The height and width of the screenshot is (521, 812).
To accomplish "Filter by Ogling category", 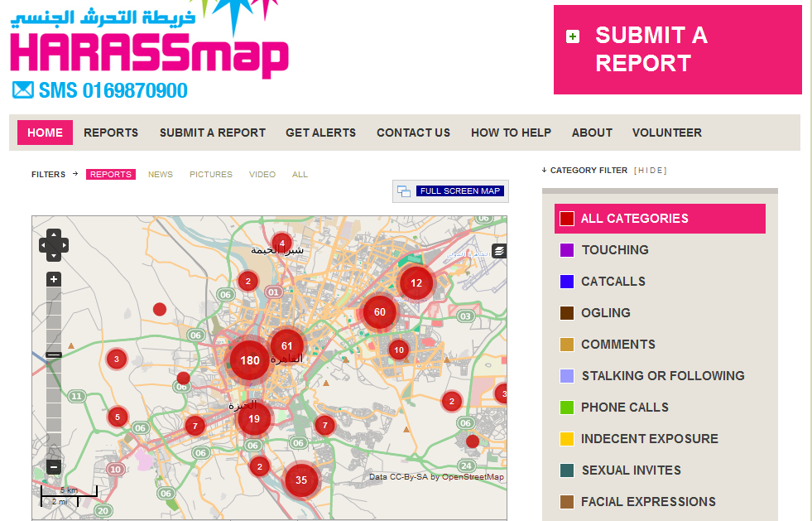I will click(x=606, y=313).
